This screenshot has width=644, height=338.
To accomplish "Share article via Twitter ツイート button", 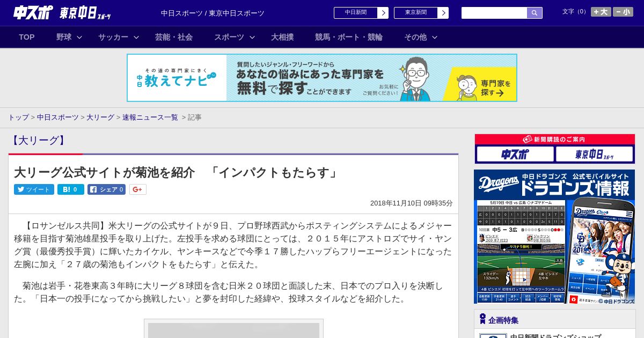I will point(34,189).
